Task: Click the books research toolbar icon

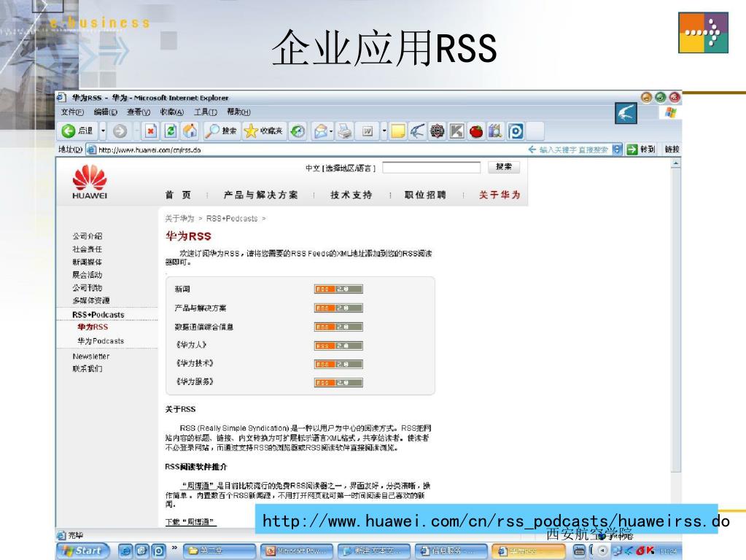Action: point(496,131)
